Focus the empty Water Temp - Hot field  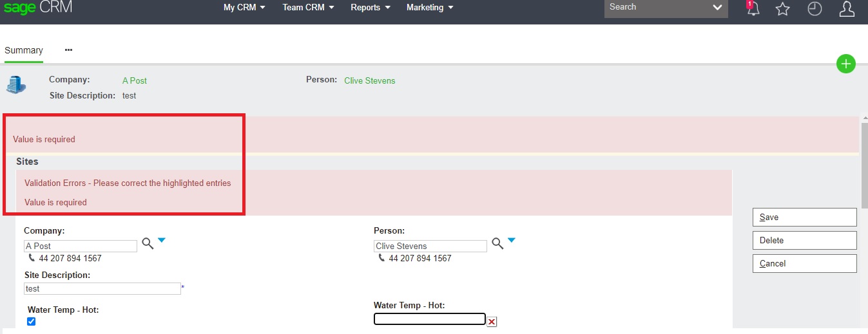tap(430, 319)
